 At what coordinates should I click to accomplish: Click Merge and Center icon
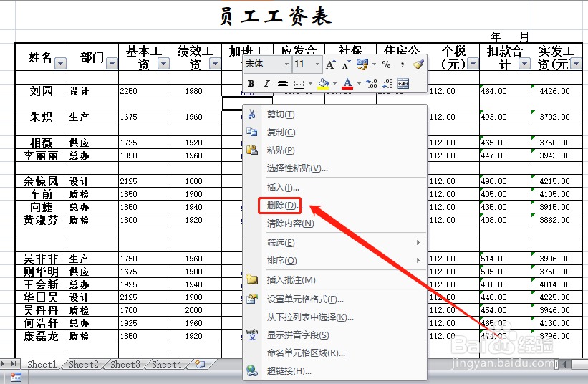pos(403,84)
